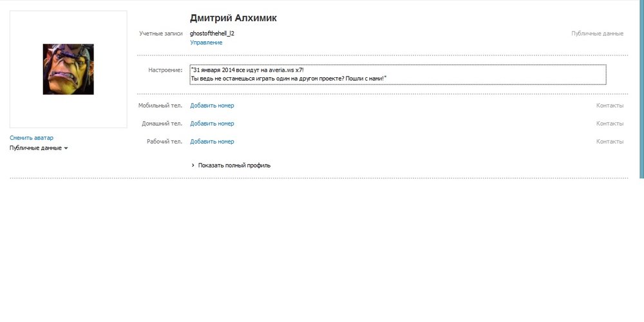Open the Управление accounts link
Image resolution: width=644 pixels, height=322 pixels.
[x=206, y=43]
